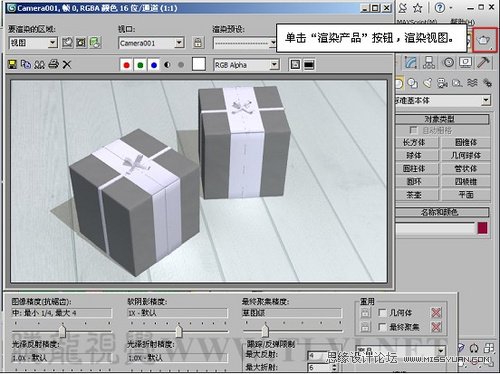
Task: Create a 管状体 tube primitive
Action: pos(466,169)
